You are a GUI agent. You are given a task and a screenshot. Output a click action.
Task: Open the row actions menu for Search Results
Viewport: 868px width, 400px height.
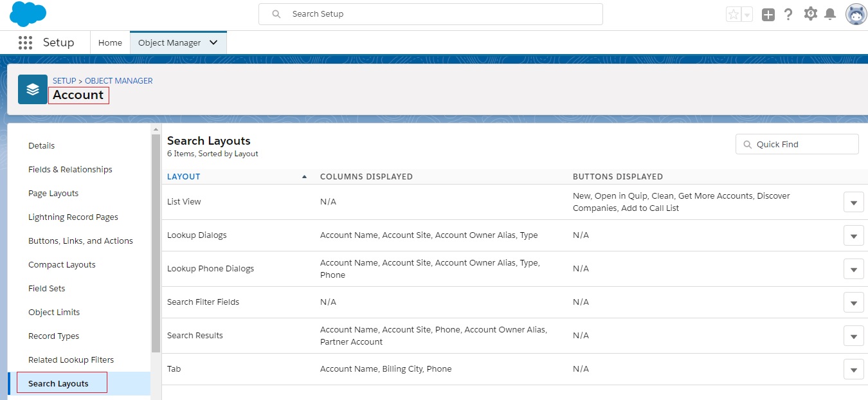click(853, 335)
